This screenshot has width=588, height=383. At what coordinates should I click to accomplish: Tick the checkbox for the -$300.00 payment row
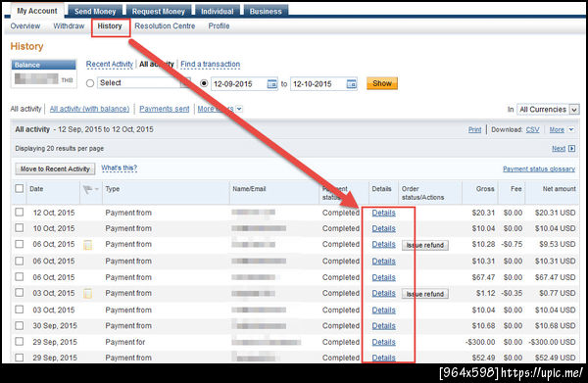(20, 342)
